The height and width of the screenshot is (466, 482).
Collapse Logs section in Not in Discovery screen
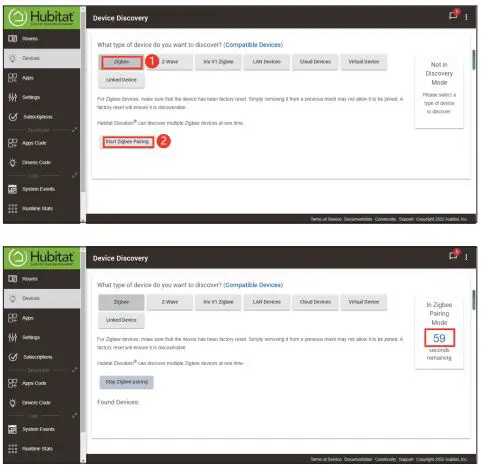click(74, 175)
